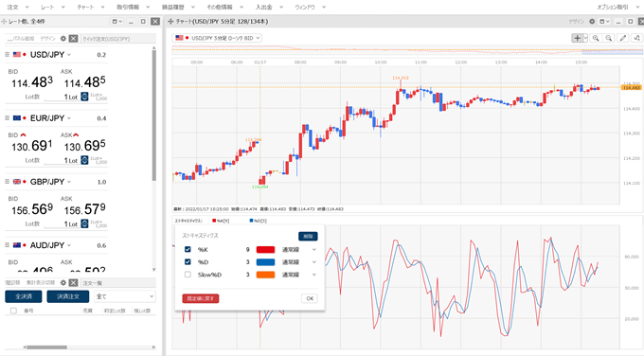
Task: Open the チャート menu
Action: coord(90,7)
